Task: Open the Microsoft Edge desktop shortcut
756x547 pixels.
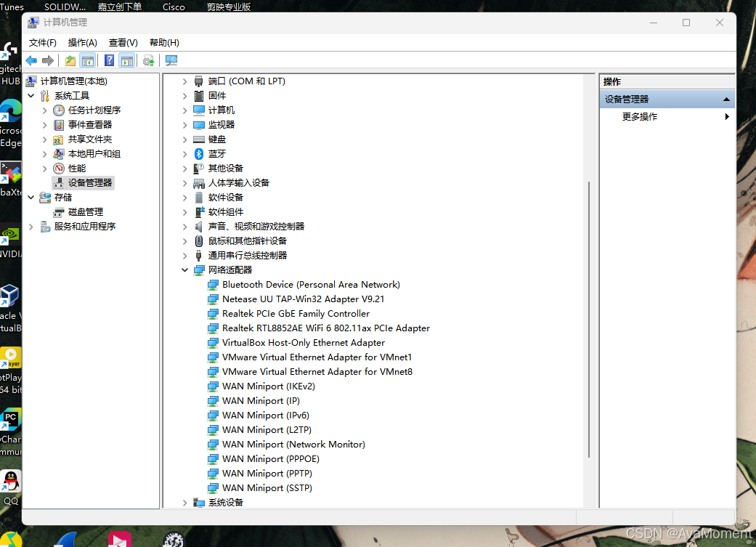Action: 11,123
